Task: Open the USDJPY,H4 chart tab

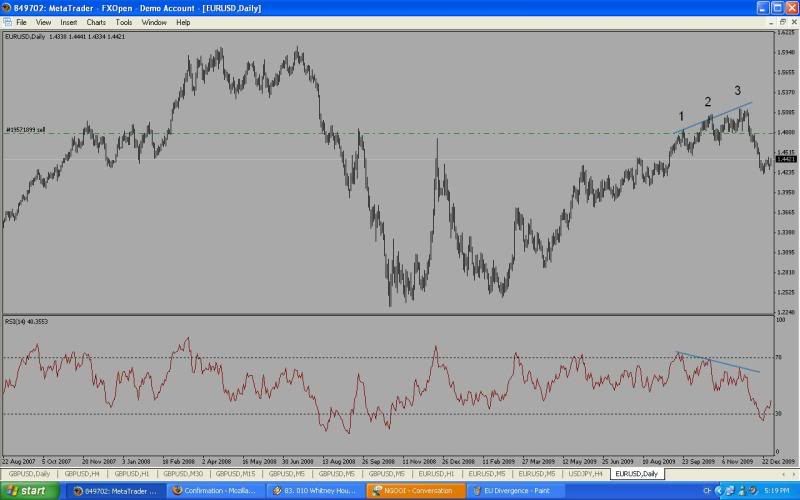Action: point(585,473)
